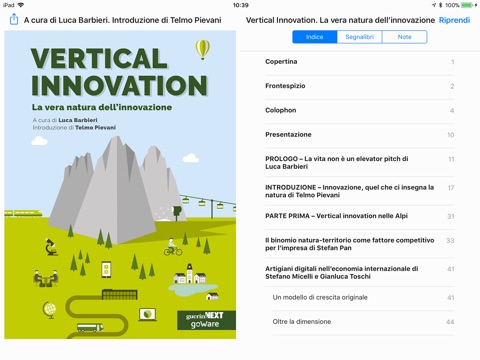The width and height of the screenshot is (480, 360).
Task: Open the Copertina entry in the index
Action: tap(360, 62)
